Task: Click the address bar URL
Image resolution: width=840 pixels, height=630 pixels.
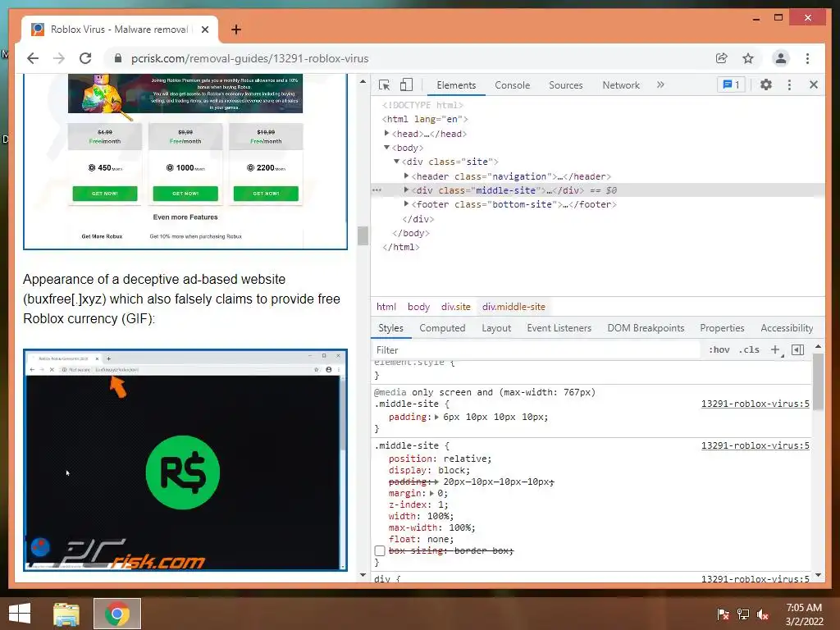Action: point(249,58)
